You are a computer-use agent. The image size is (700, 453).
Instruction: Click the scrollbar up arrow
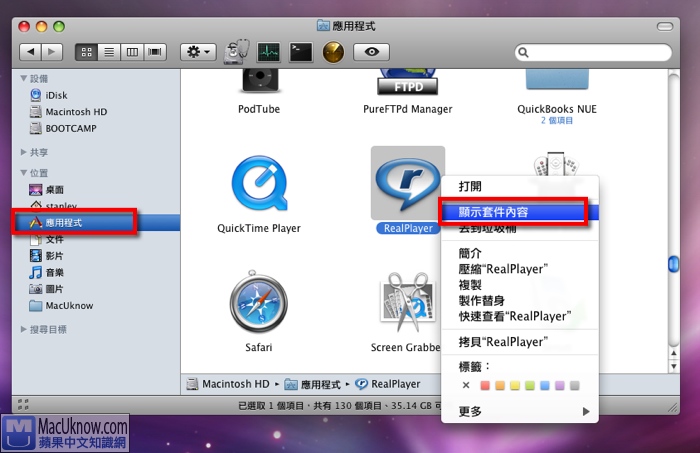pyautogui.click(x=674, y=353)
